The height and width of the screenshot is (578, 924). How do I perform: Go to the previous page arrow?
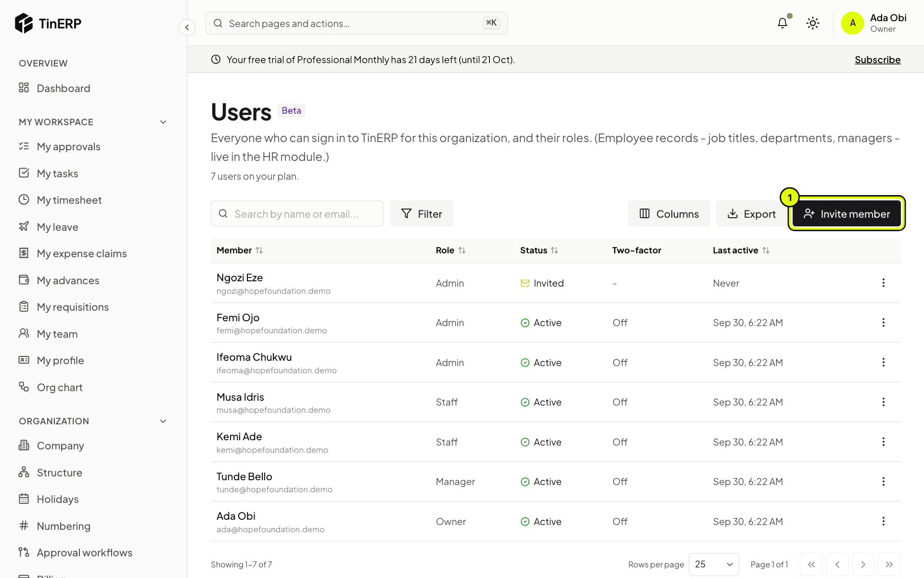837,565
